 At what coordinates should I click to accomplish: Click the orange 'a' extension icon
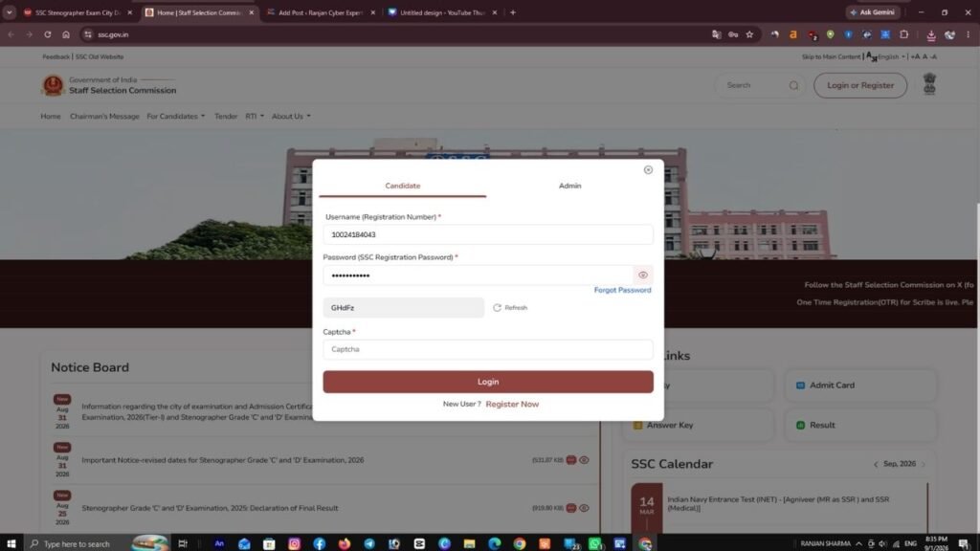(793, 34)
